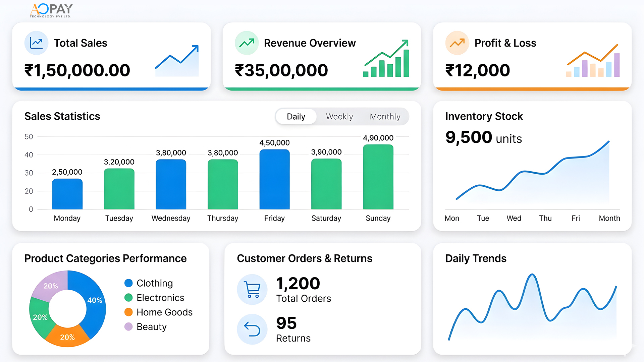The image size is (644, 362).
Task: Click the Profit & Loss mini bar chart
Action: coord(592,62)
